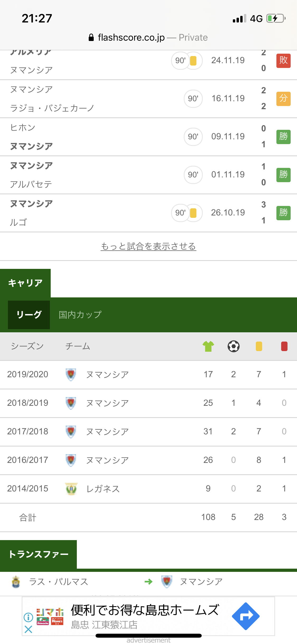Open the キャリア section header
The height and width of the screenshot is (644, 297).
pyautogui.click(x=25, y=283)
